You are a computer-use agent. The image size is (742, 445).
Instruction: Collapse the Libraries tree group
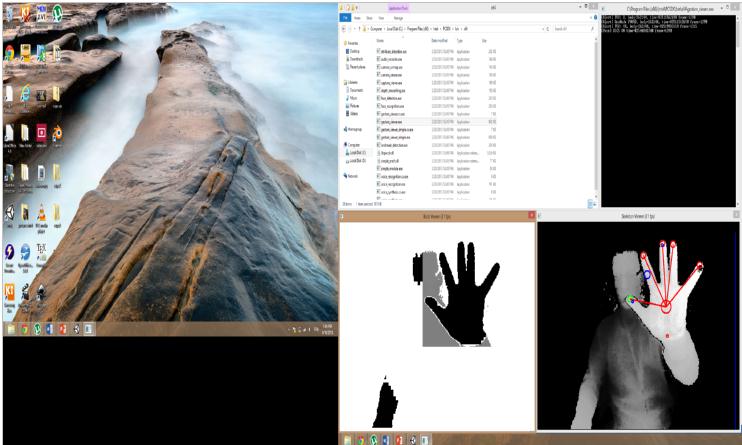343,83
